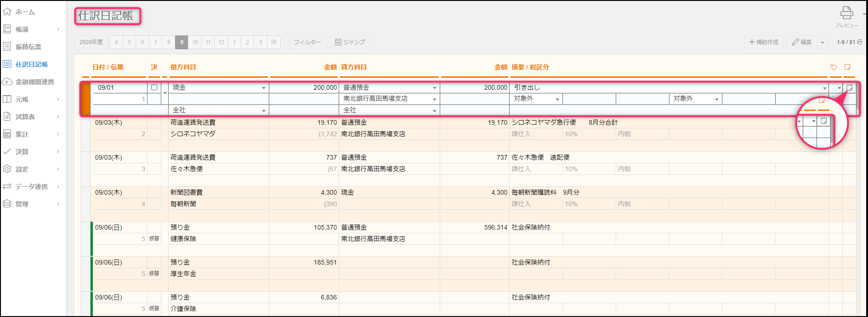Screen dimensions: 868x317
Task: Expand the 設定 sidebar chevron
Action: 58,169
